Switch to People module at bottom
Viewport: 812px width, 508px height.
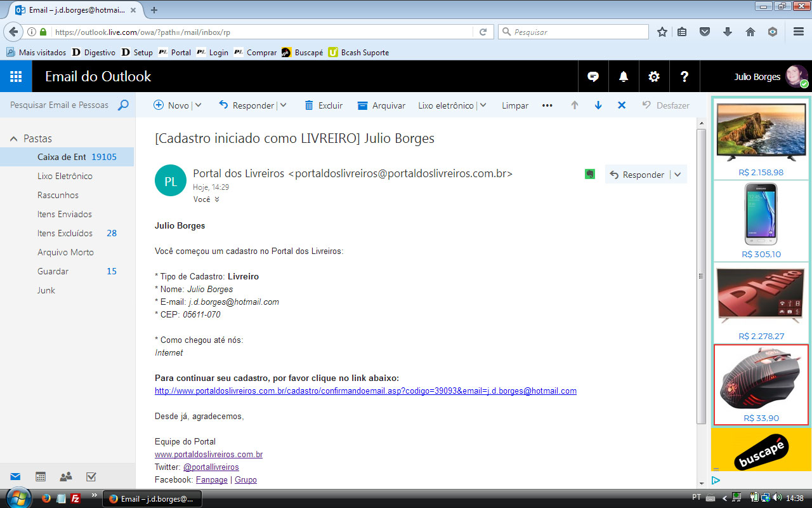[x=66, y=477]
